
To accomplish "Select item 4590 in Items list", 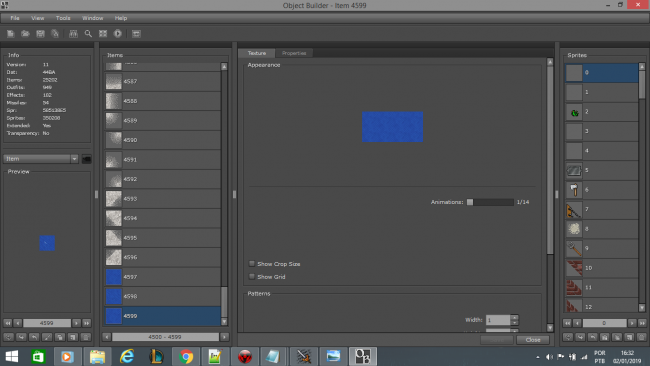I will (x=162, y=140).
